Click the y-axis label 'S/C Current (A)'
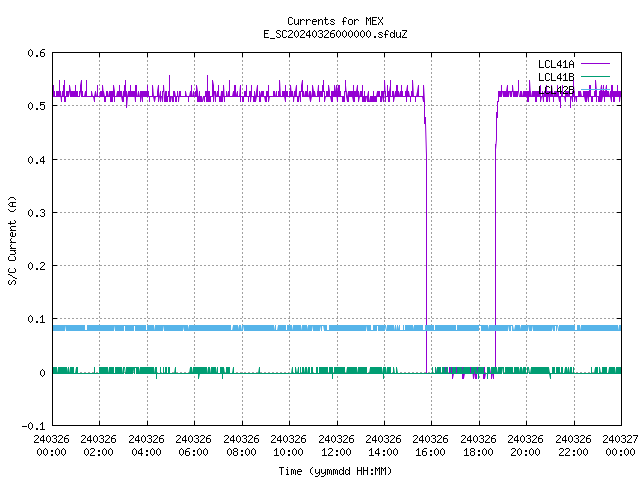This screenshot has height=480, width=640. click(12, 240)
